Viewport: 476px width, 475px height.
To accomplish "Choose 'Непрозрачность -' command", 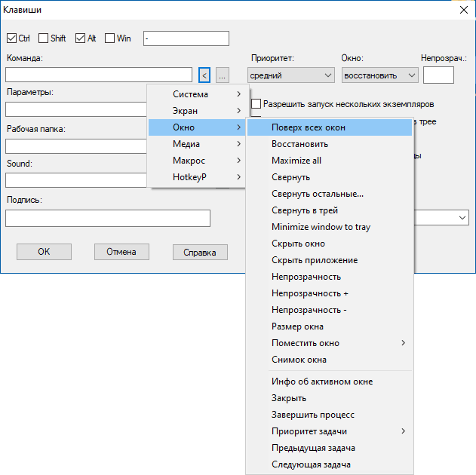I will [330, 310].
